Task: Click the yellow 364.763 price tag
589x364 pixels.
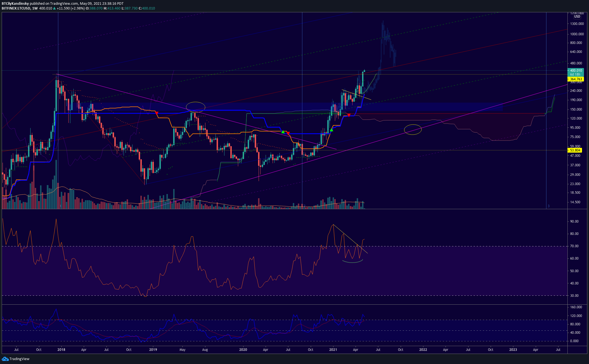Action: pyautogui.click(x=576, y=79)
